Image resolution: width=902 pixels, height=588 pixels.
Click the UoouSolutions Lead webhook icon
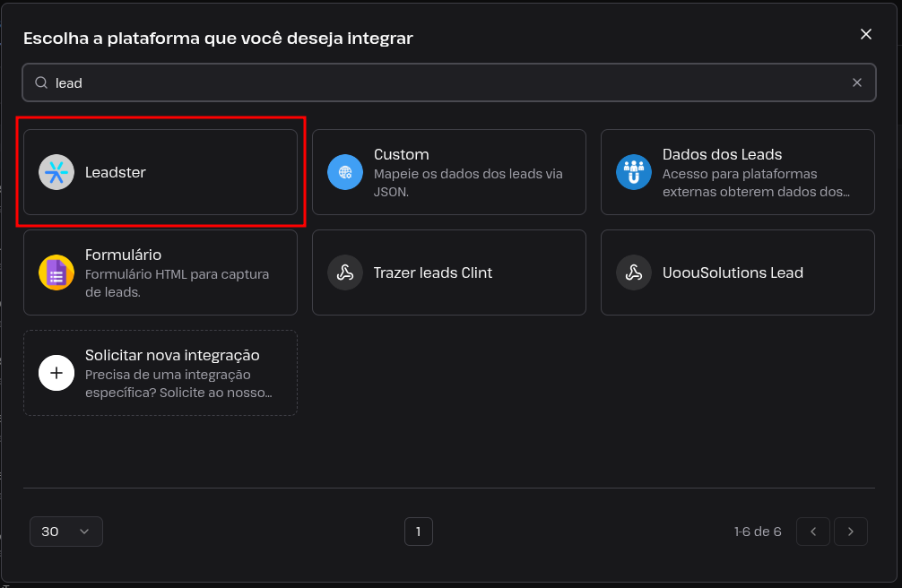634,272
